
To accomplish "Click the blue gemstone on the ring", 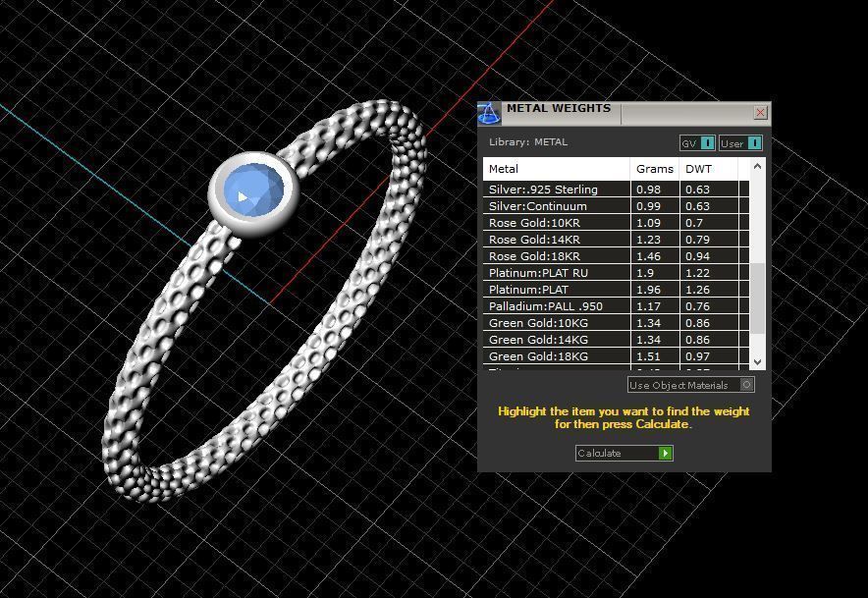I will click(x=254, y=190).
